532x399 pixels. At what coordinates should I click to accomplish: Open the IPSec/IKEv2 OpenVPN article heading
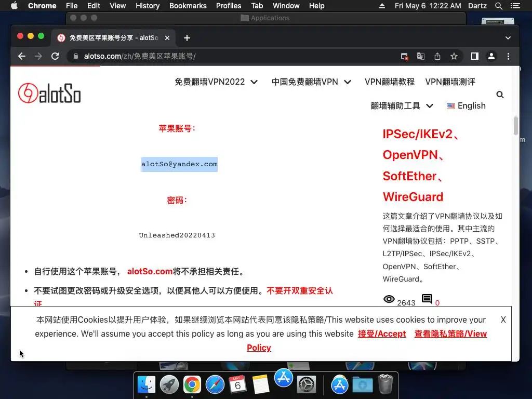click(x=420, y=165)
